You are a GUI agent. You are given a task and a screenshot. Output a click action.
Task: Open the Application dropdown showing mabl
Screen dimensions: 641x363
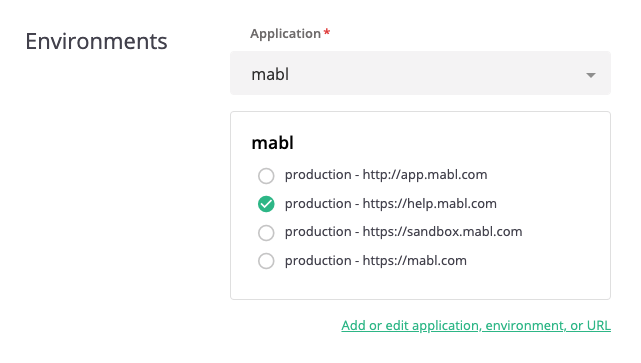click(x=420, y=73)
